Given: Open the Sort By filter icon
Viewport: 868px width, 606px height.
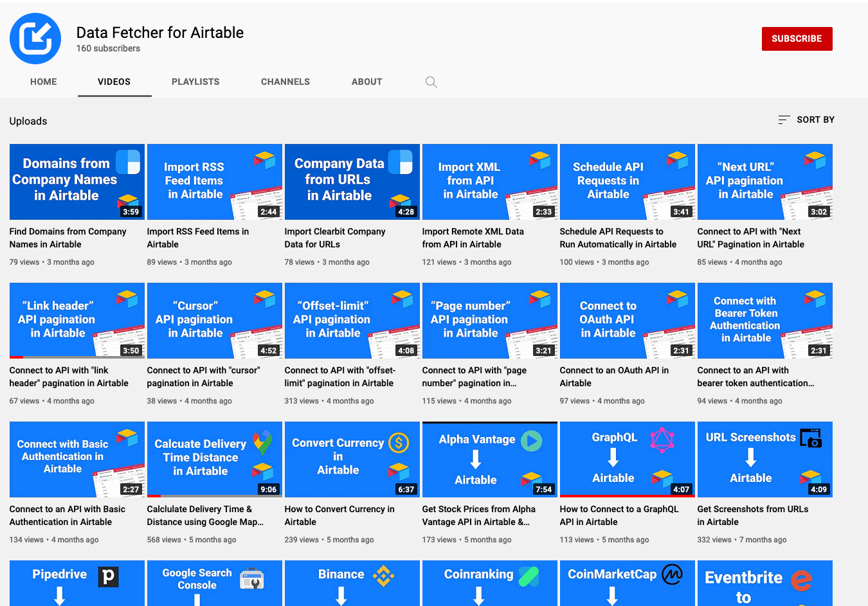Looking at the screenshot, I should [x=784, y=120].
